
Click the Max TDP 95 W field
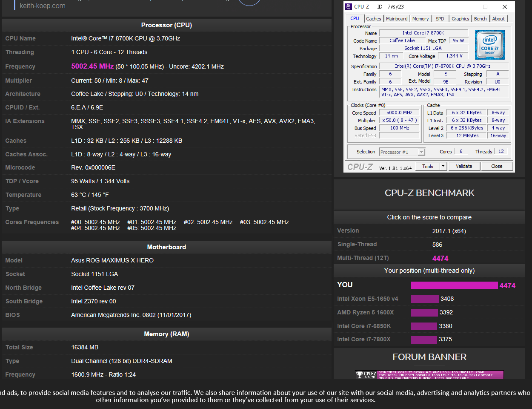458,40
